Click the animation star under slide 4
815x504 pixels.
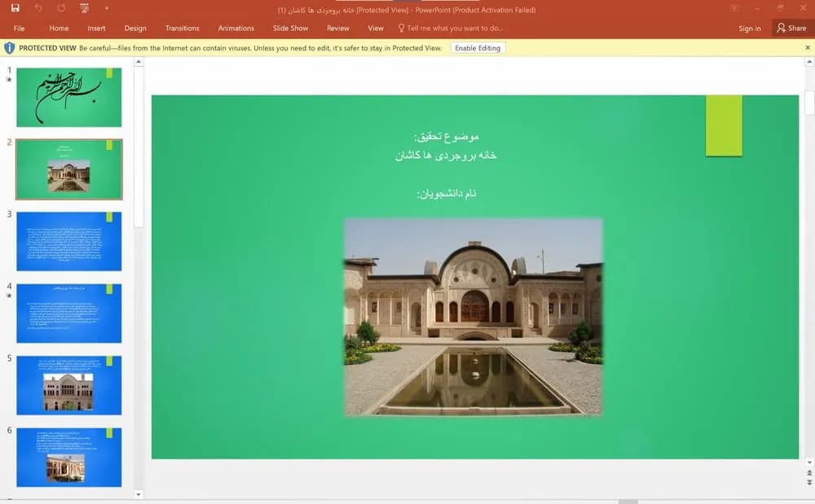point(9,296)
